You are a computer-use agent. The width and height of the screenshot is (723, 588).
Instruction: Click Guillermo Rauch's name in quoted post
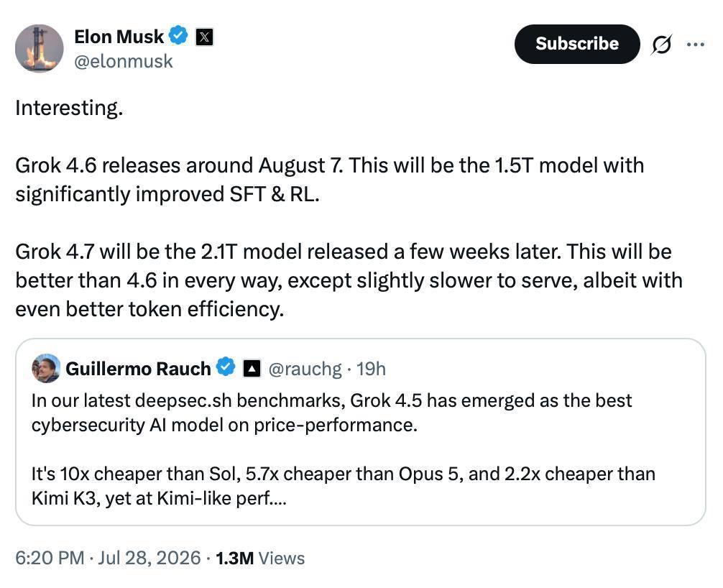pyautogui.click(x=138, y=369)
